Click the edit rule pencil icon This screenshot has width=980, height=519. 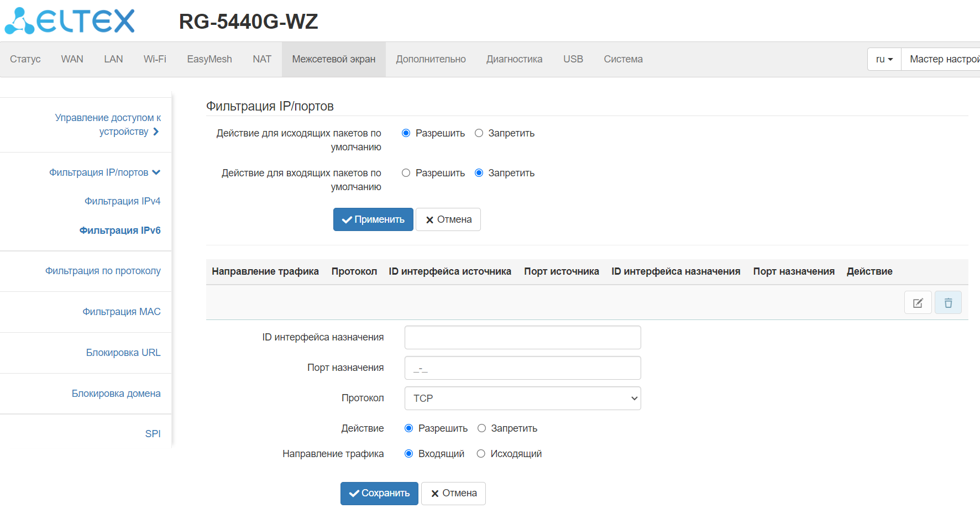918,303
